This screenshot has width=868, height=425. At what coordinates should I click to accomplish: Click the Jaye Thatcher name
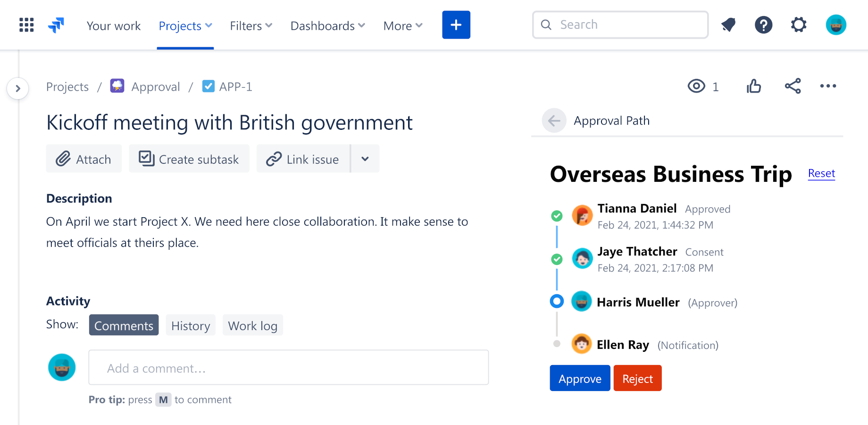tap(637, 251)
